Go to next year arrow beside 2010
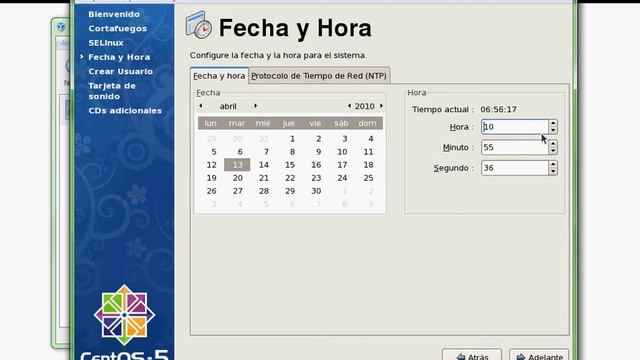The height and width of the screenshot is (360, 640). [x=381, y=106]
